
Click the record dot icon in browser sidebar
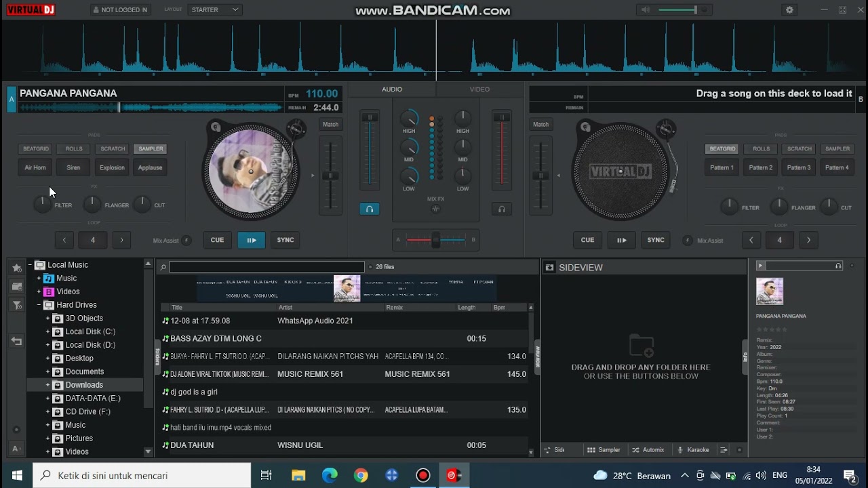tap(16, 430)
